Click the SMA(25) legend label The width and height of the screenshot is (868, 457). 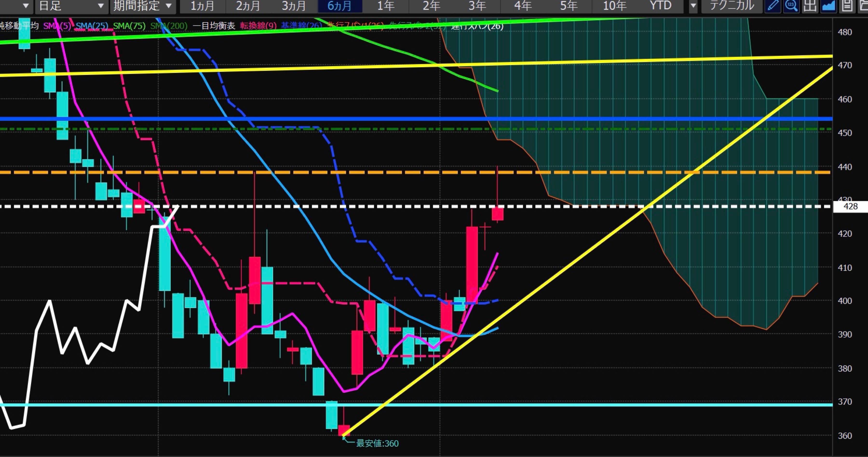[x=92, y=26]
